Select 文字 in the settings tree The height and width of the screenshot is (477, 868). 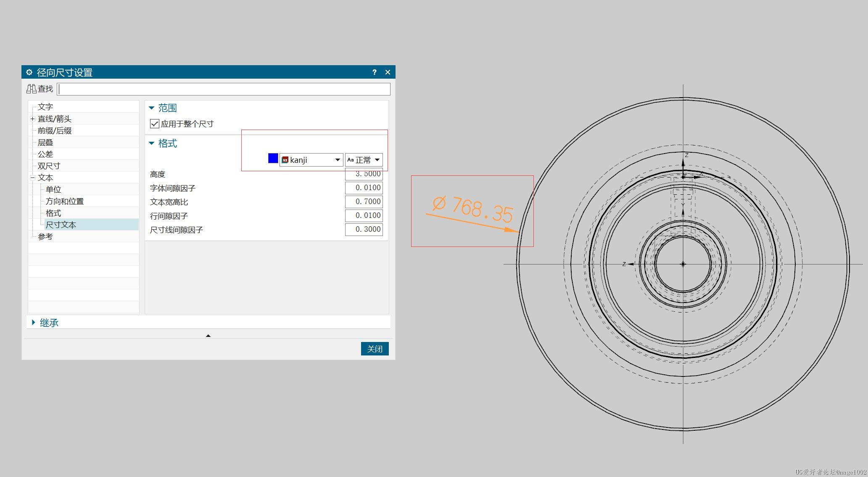click(45, 107)
